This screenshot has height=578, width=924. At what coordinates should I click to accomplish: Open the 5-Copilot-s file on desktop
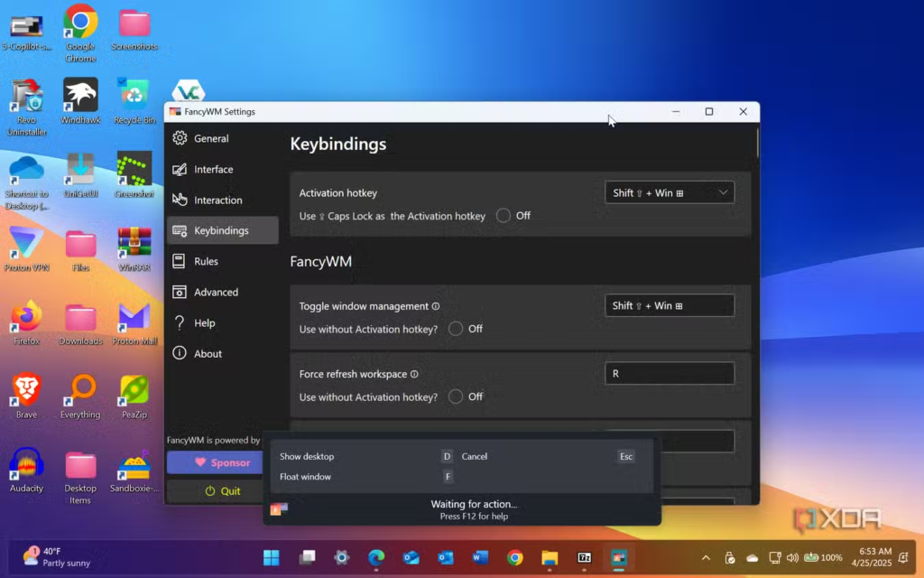tap(26, 33)
